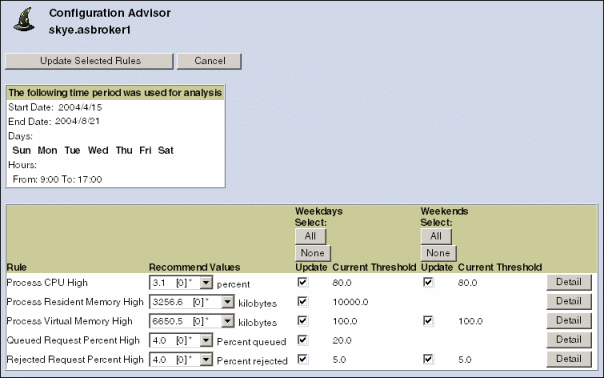Click the Process CPU High rule name

47,283
